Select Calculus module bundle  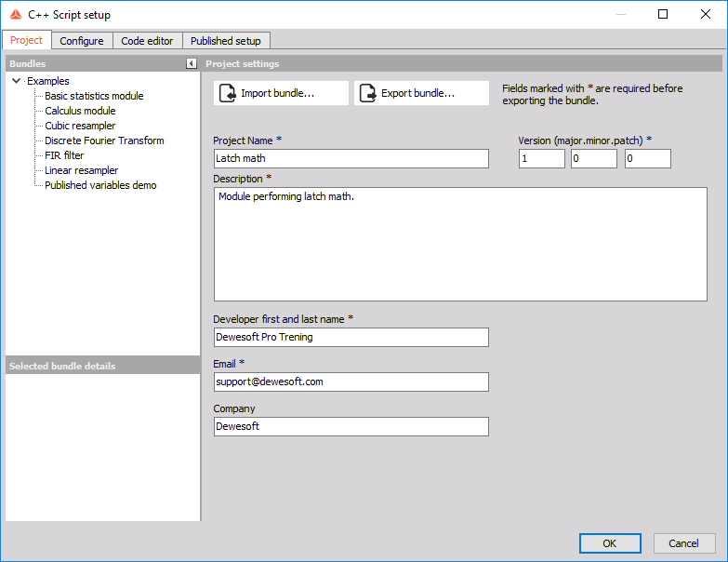coord(80,111)
